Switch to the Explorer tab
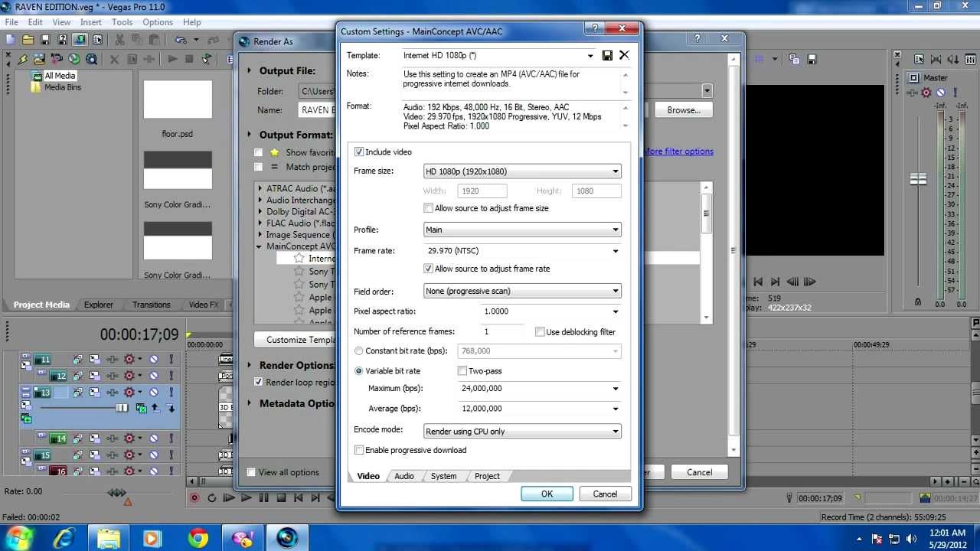 click(x=99, y=305)
